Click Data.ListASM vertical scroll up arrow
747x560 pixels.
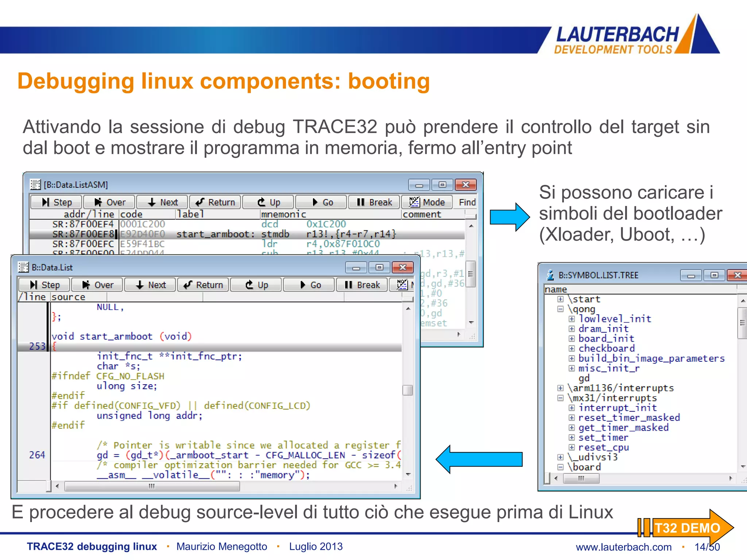(x=471, y=226)
